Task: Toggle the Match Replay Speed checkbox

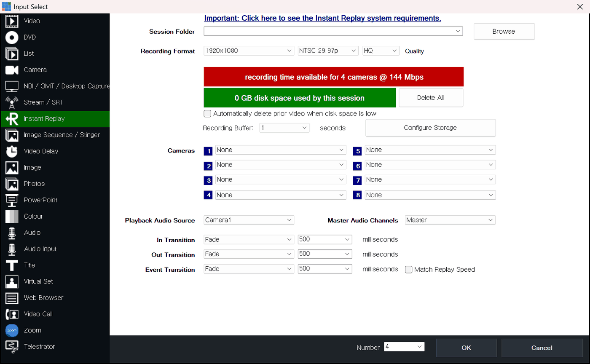Action: click(x=408, y=270)
